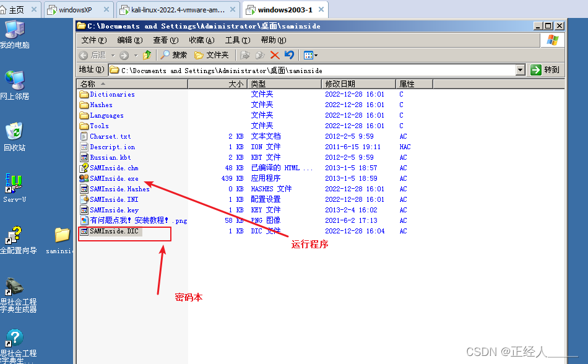Viewport: 588px width, 364px height.
Task: Open the Dictionaries folder
Action: [x=107, y=94]
